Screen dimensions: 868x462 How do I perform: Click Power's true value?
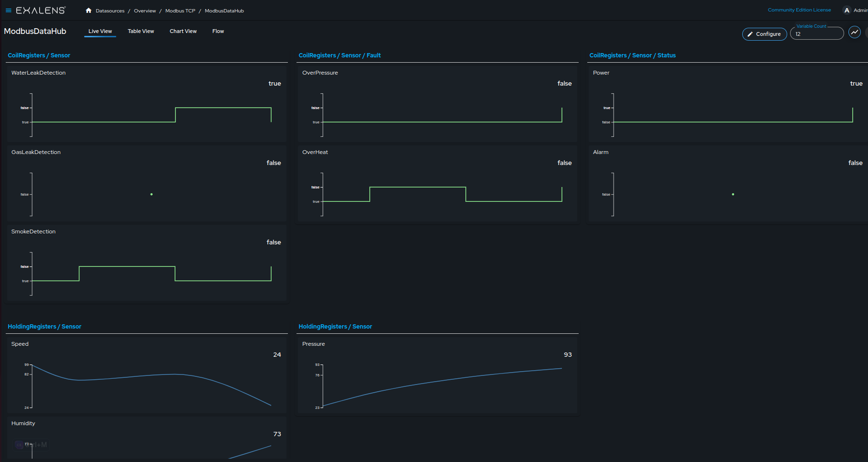(x=856, y=83)
